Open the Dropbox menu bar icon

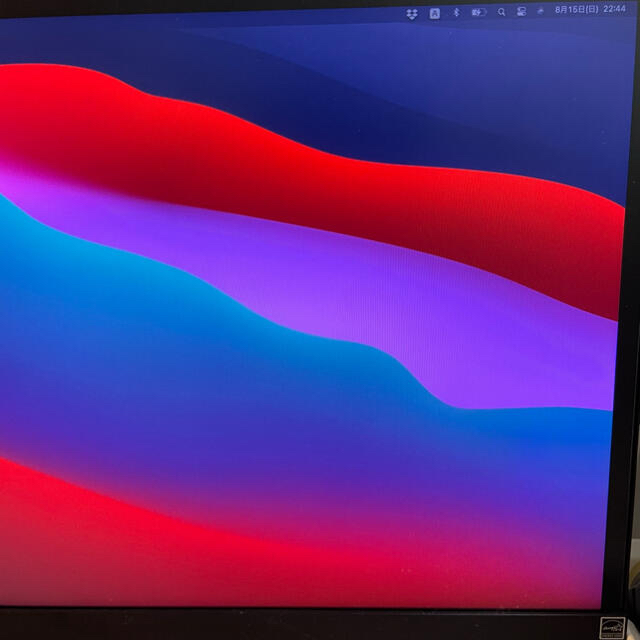coord(412,14)
